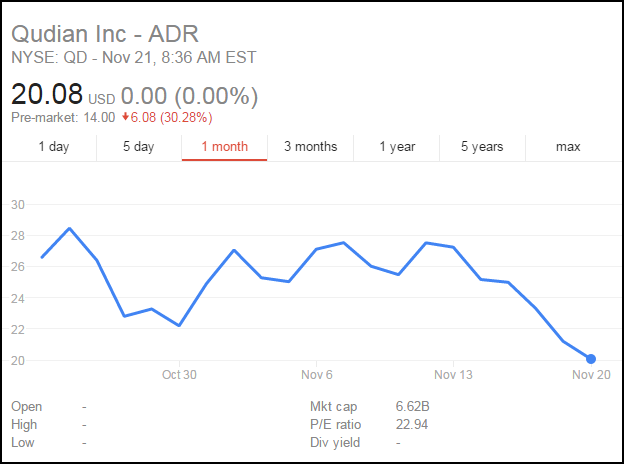Click the 20.08 current price
This screenshot has height=464, width=624.
(x=46, y=97)
